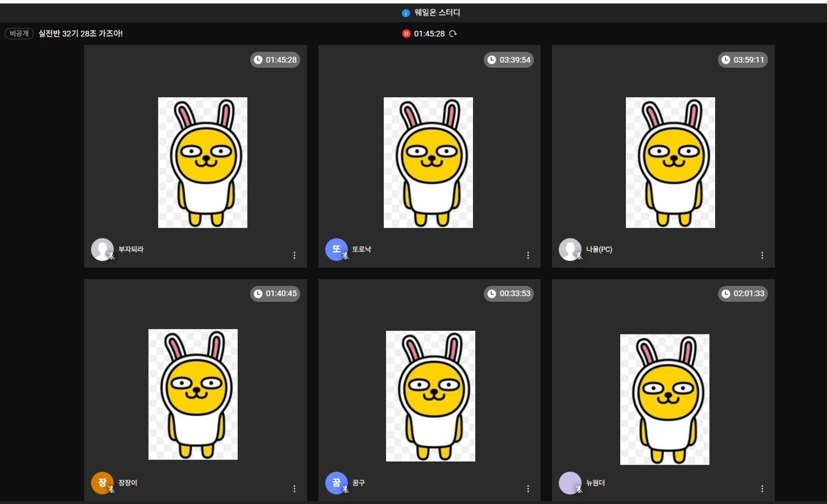The image size is (827, 504).
Task: Open the more options menu for 뉴원더
Action: click(762, 488)
